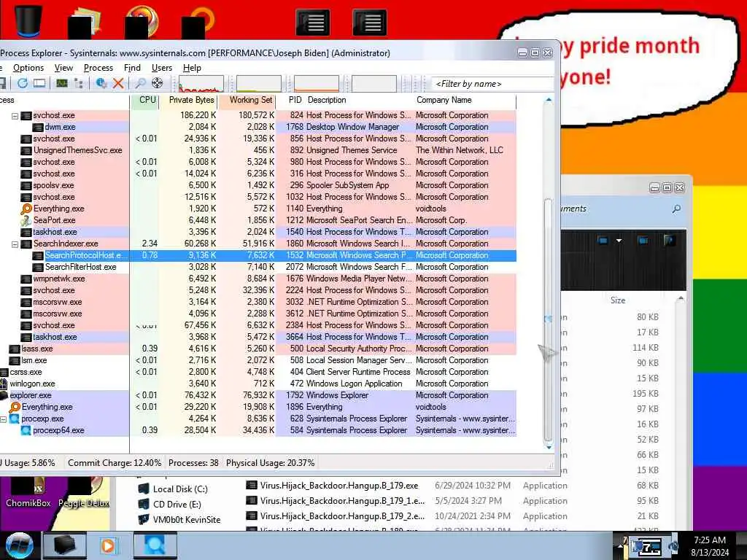Sort by the CPU column header
The height and width of the screenshot is (560, 747).
(145, 100)
